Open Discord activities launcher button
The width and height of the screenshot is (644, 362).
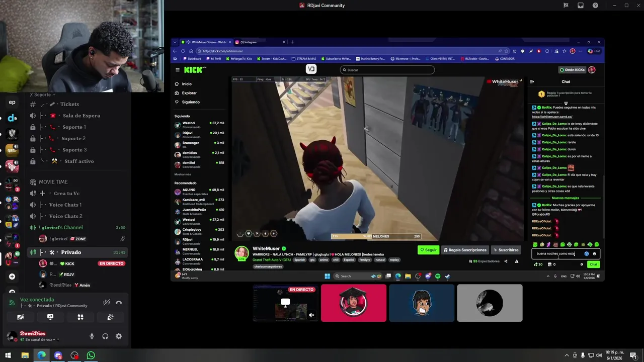(x=80, y=317)
